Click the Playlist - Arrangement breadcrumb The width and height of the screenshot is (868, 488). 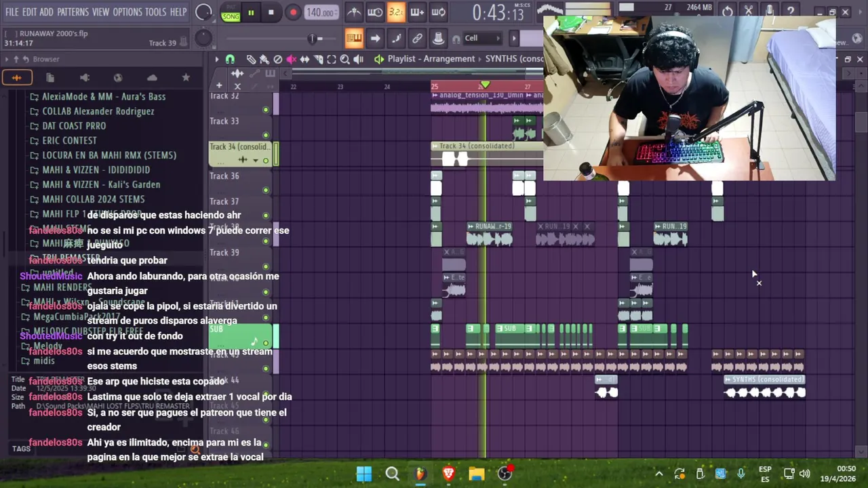click(431, 59)
